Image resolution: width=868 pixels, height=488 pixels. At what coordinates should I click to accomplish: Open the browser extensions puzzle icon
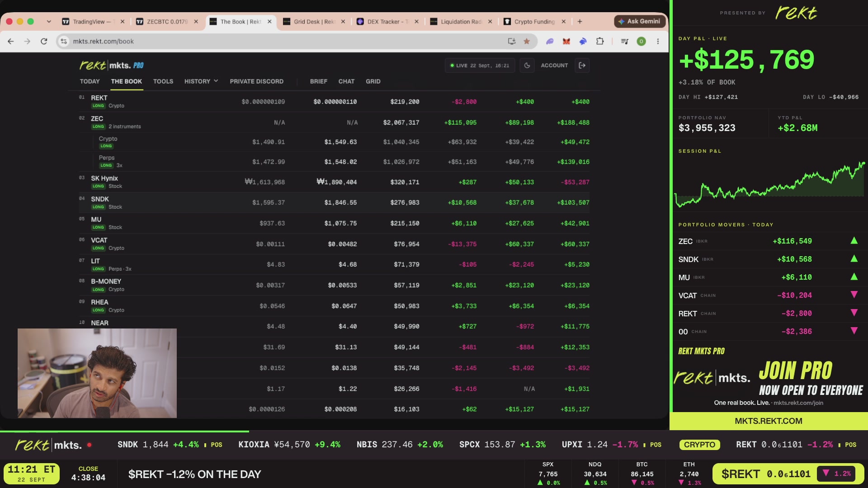(x=600, y=41)
